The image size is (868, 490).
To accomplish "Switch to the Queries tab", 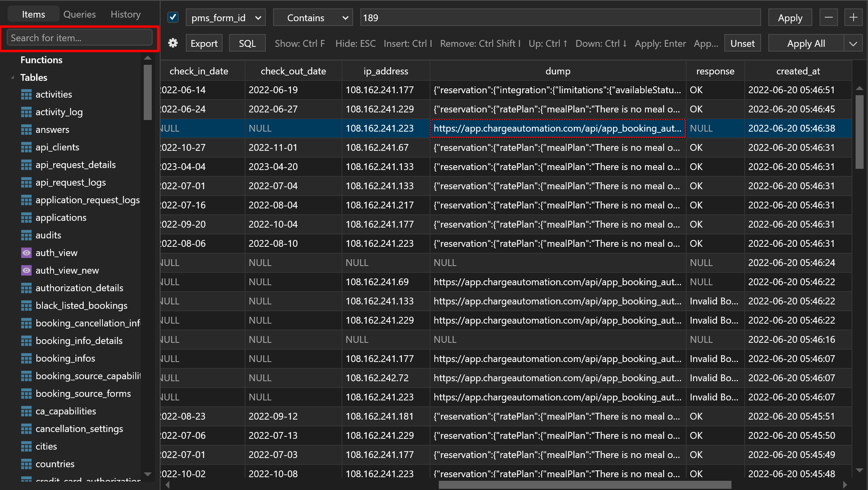I will 79,14.
